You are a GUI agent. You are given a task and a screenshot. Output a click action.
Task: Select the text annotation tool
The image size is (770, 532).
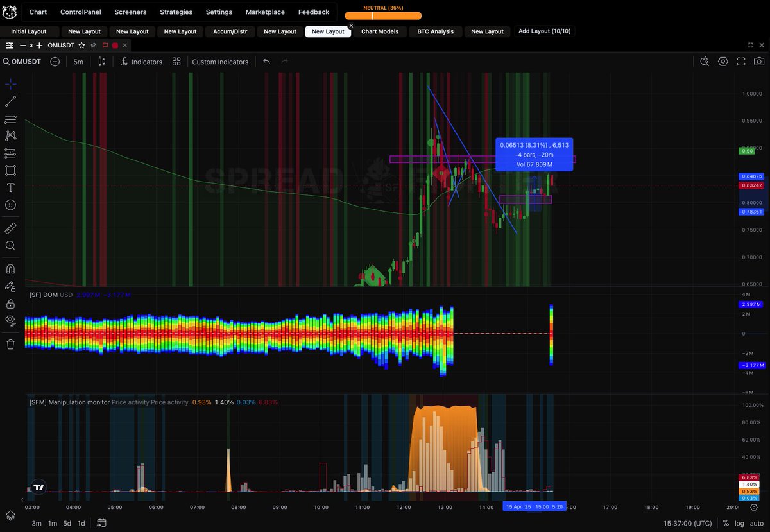(10, 187)
